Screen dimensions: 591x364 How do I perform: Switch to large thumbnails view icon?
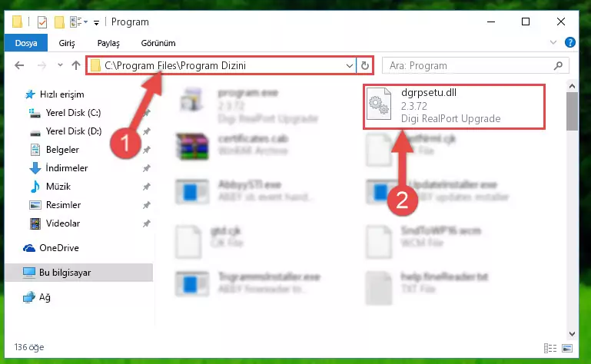[x=567, y=348]
